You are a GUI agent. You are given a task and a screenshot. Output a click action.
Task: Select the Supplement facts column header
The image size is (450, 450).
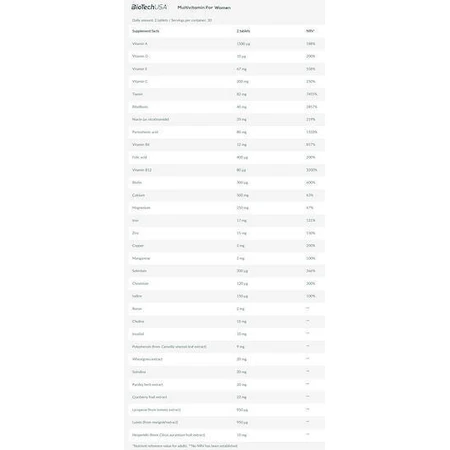(146, 31)
